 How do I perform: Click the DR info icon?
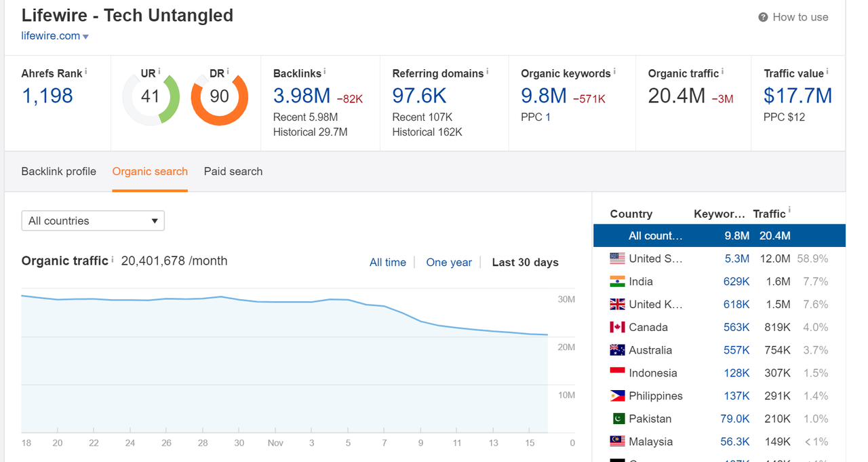[228, 71]
